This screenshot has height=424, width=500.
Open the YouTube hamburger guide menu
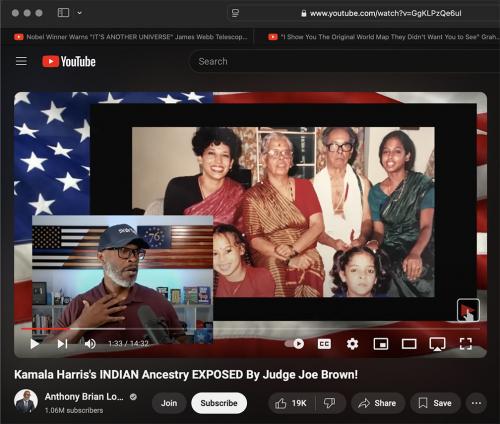[21, 61]
